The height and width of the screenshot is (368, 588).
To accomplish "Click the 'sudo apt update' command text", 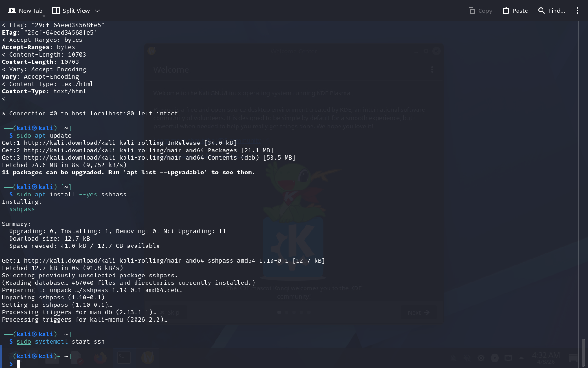I will pos(44,136).
